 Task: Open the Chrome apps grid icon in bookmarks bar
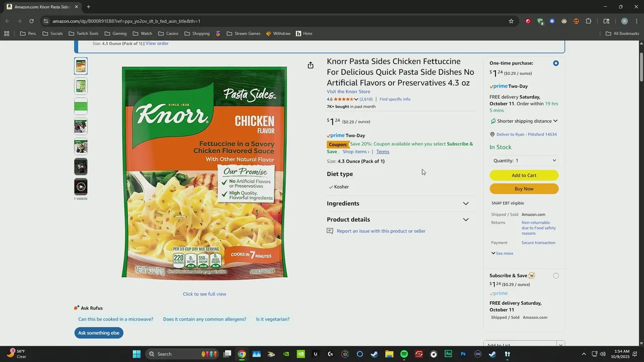(7, 34)
